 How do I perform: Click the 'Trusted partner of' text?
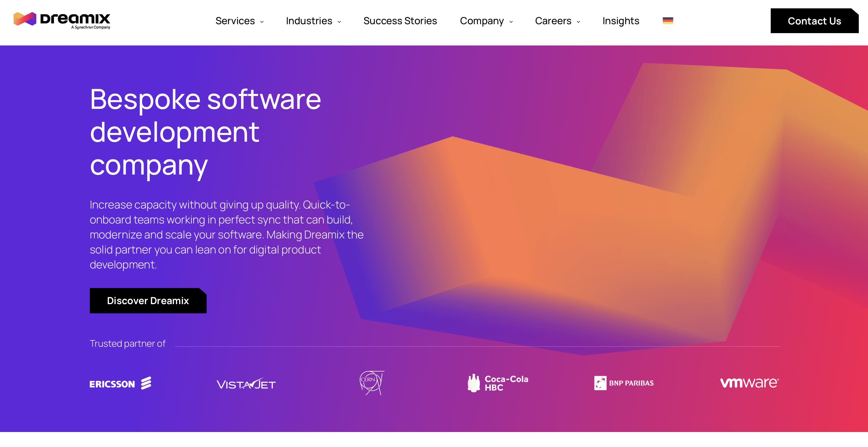coord(127,344)
